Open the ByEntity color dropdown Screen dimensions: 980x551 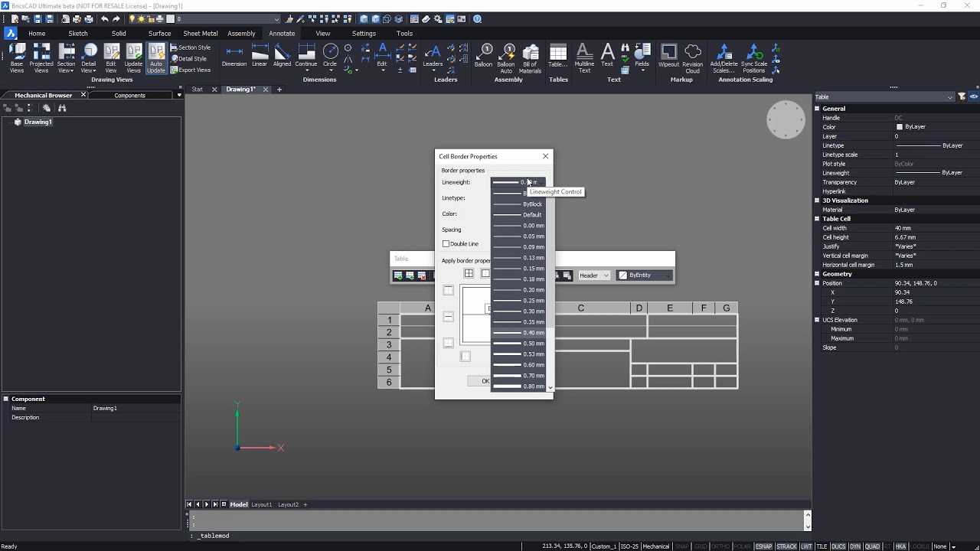tap(645, 275)
